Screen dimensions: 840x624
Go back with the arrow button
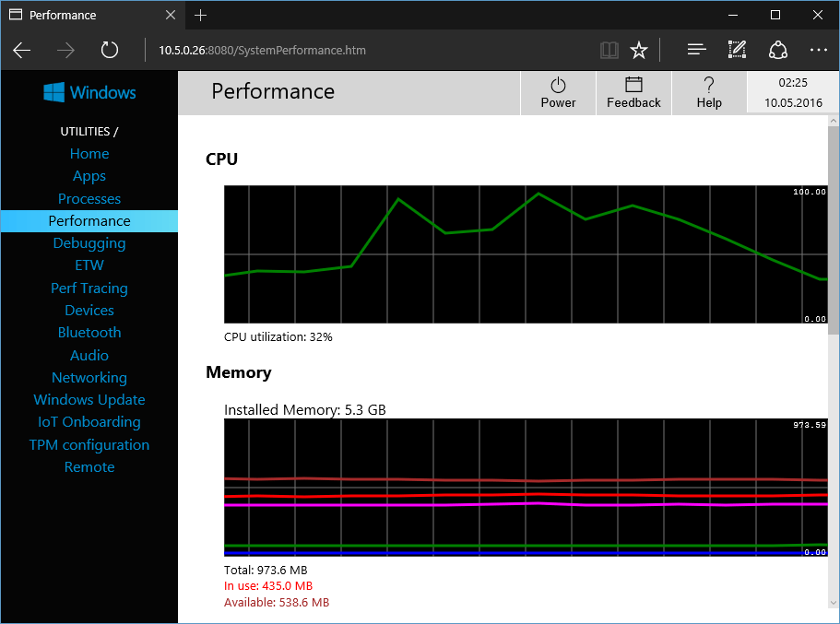22,50
